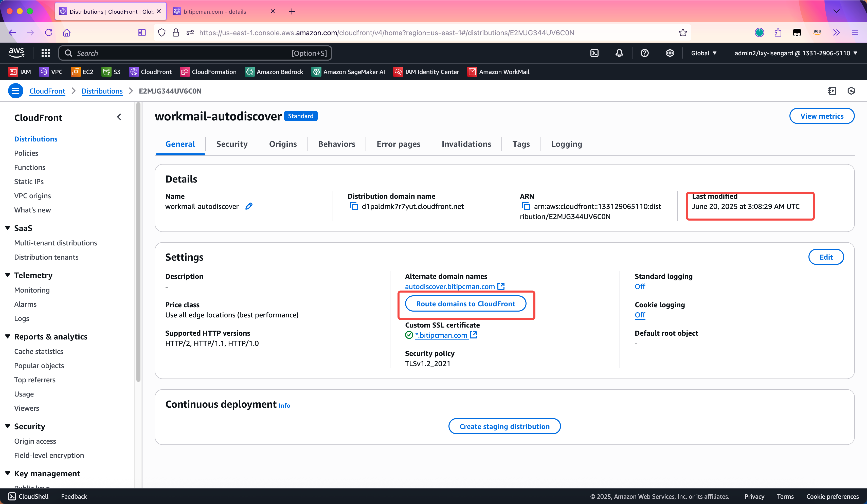Edit the distribution name pencil icon
Image resolution: width=867 pixels, height=504 pixels.
pyautogui.click(x=249, y=206)
